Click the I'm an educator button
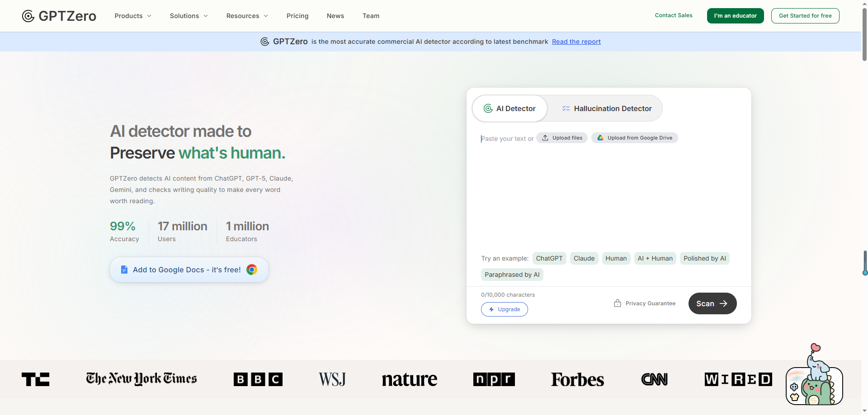The width and height of the screenshot is (868, 415). tap(736, 16)
